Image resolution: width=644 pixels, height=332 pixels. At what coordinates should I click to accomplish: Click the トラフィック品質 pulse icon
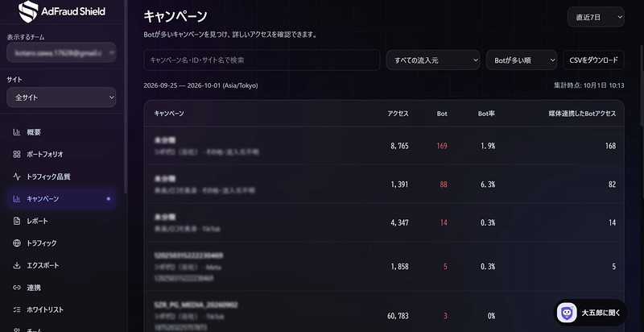click(17, 176)
